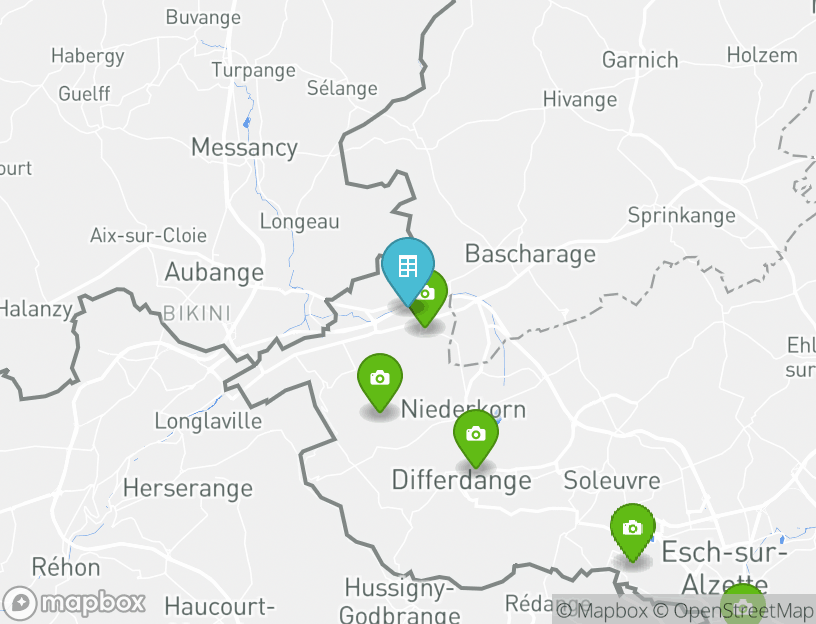Select the Sprinkange place label

click(x=682, y=215)
